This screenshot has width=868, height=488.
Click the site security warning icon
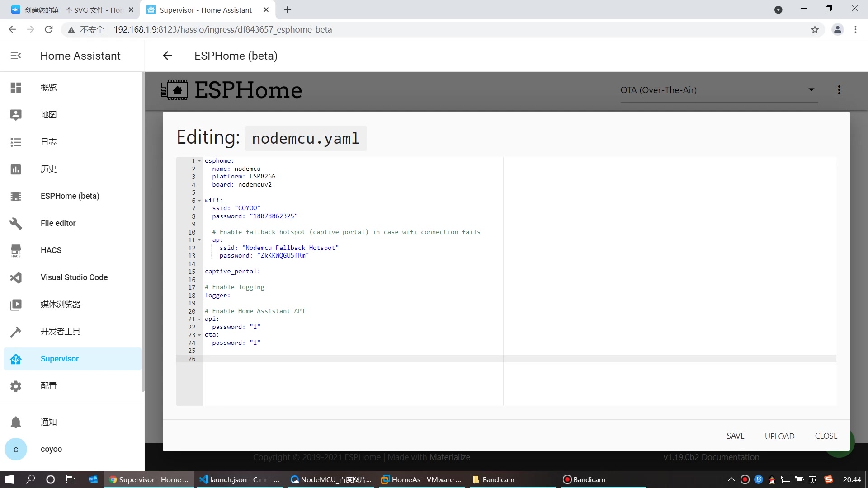click(71, 30)
